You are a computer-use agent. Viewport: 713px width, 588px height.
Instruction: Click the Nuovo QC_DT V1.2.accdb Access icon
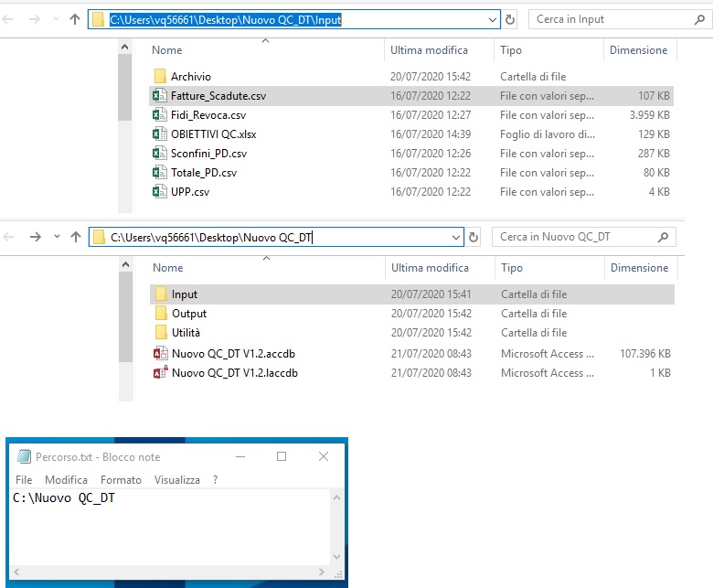160,353
